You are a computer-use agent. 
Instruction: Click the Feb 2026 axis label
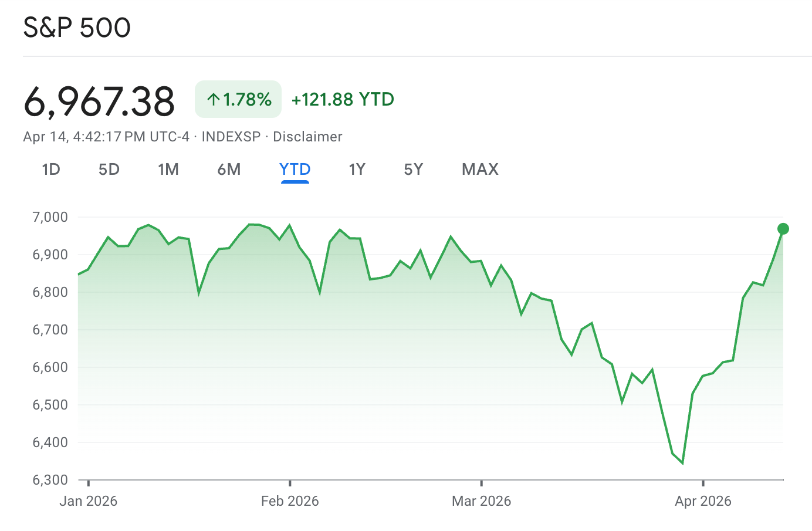point(290,501)
